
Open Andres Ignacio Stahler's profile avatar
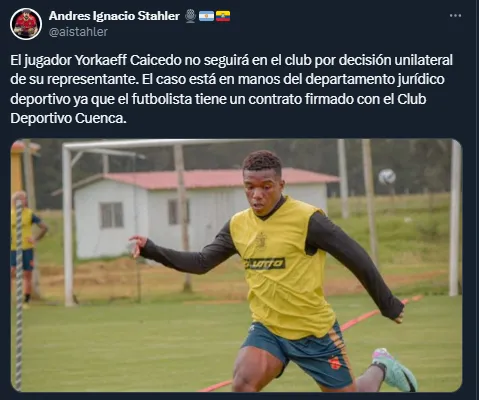click(x=26, y=24)
